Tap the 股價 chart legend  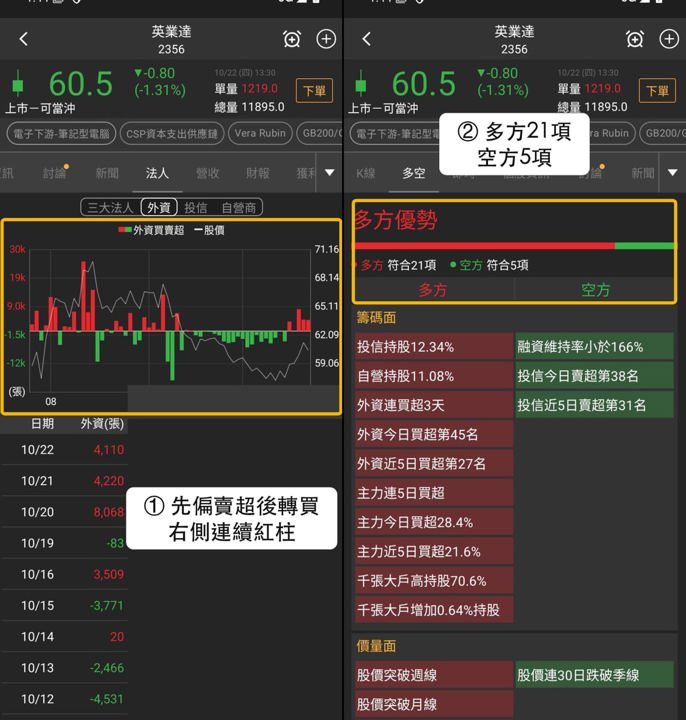click(x=209, y=230)
